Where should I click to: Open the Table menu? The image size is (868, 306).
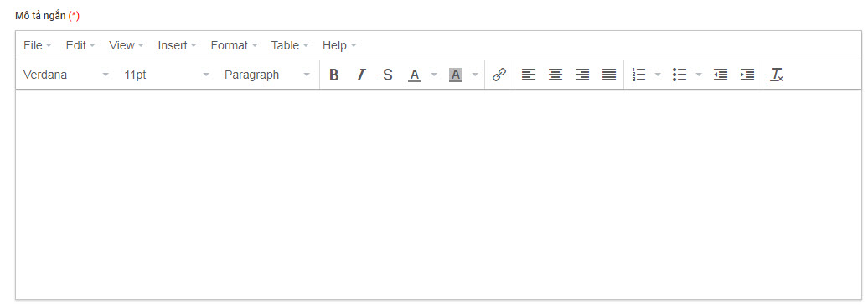[x=290, y=45]
